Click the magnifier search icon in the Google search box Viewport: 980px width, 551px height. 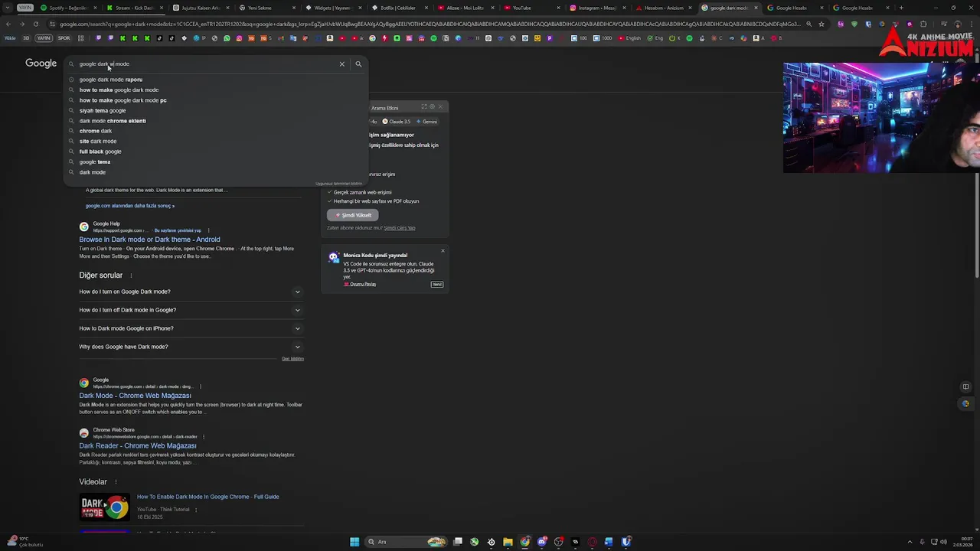point(358,64)
